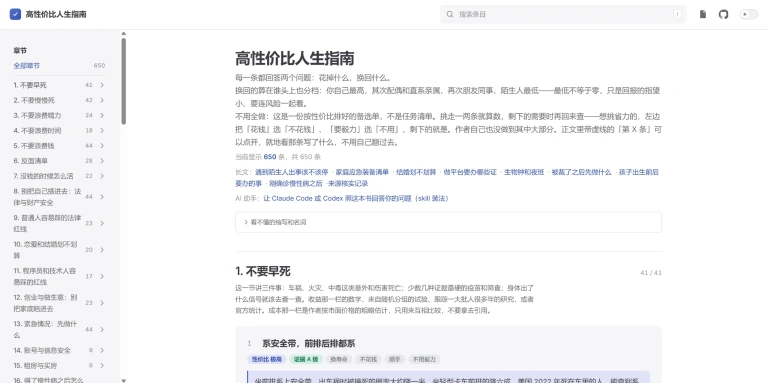
Task: Expand the chevron beside 3. 不要浪费精力
Action: (102, 115)
